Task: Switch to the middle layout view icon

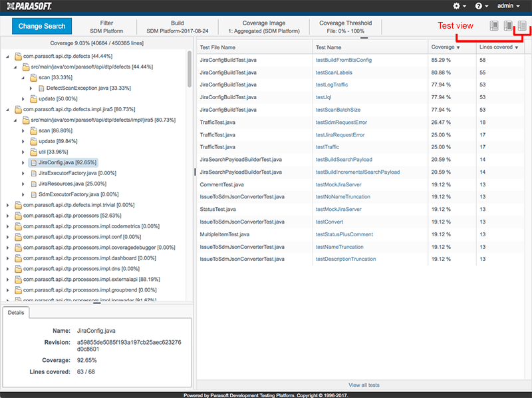Action: tap(508, 26)
